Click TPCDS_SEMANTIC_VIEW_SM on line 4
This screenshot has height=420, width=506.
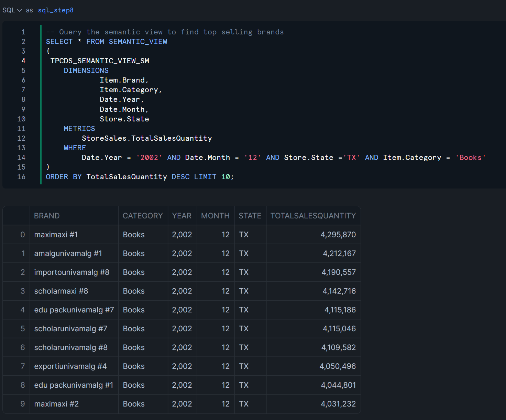click(x=100, y=61)
